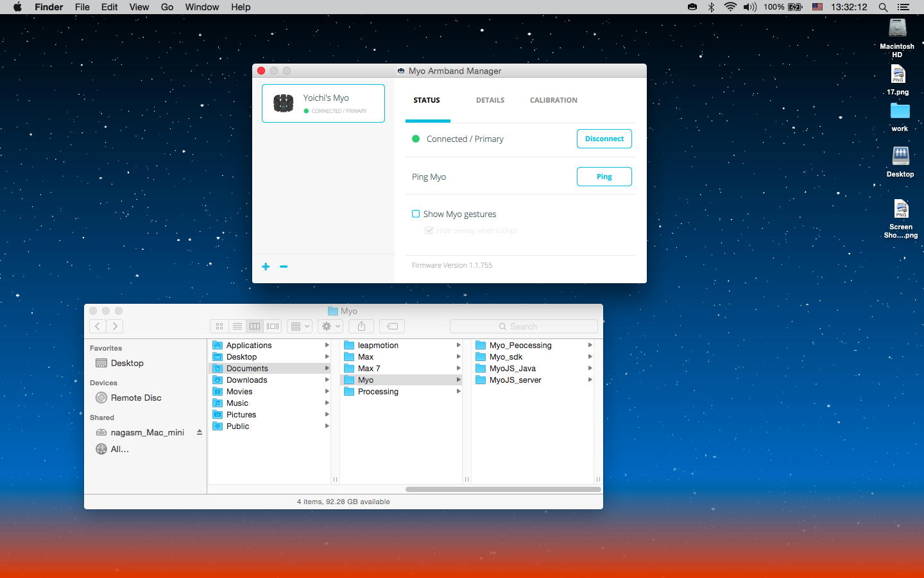This screenshot has height=578, width=924.
Task: Click the Ping button
Action: 604,177
